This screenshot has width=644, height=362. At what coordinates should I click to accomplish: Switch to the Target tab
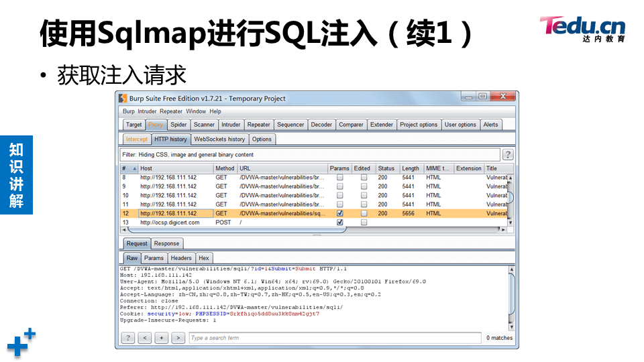click(134, 125)
